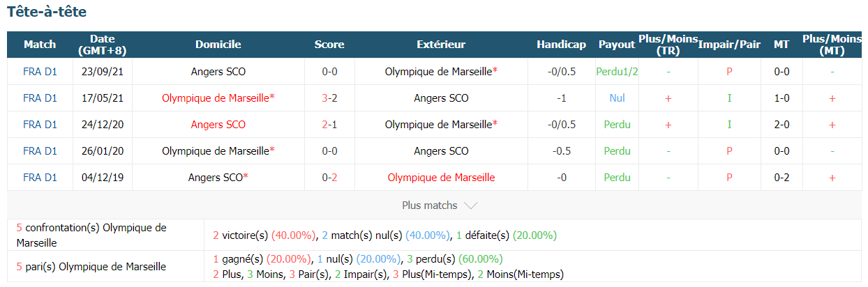Click the 0-2 score on 04/12/19
This screenshot has height=287, width=868.
coord(329,177)
